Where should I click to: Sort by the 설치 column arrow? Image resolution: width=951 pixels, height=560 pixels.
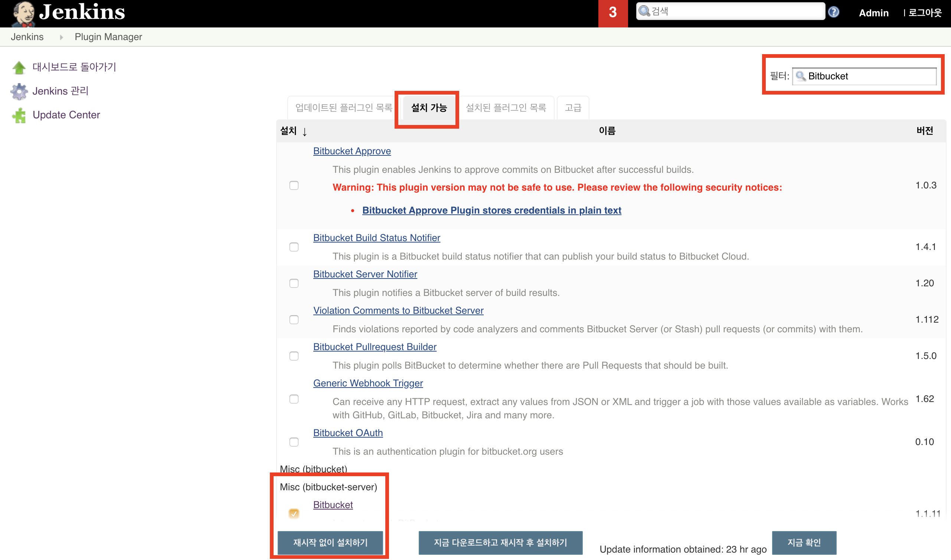pyautogui.click(x=304, y=132)
